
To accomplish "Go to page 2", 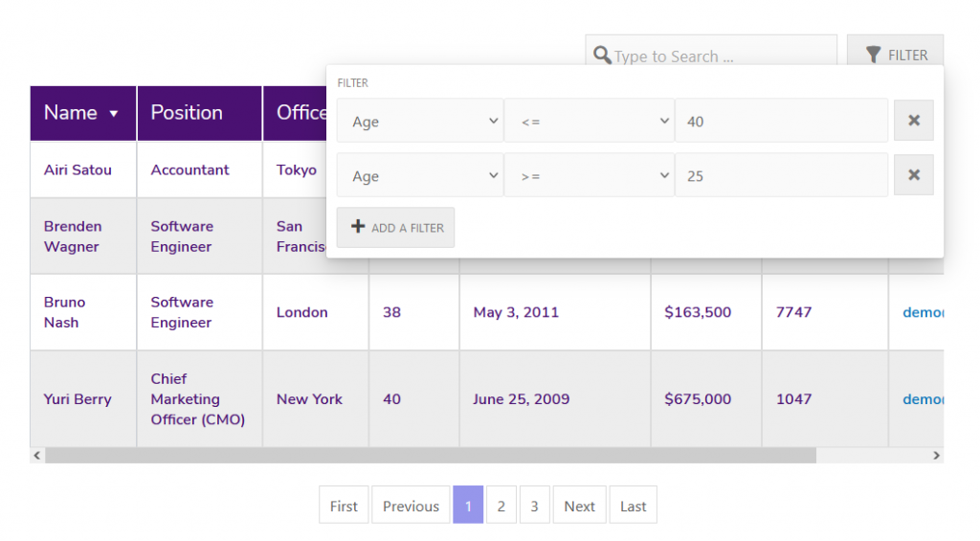I will click(x=501, y=505).
